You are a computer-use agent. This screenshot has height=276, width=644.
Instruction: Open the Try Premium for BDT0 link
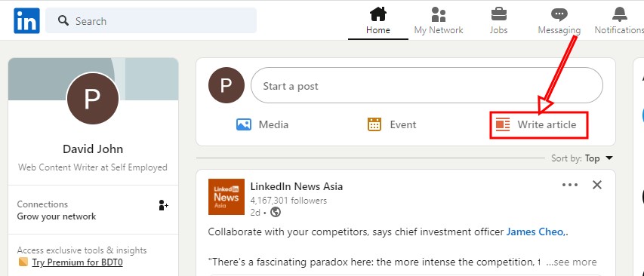click(77, 262)
